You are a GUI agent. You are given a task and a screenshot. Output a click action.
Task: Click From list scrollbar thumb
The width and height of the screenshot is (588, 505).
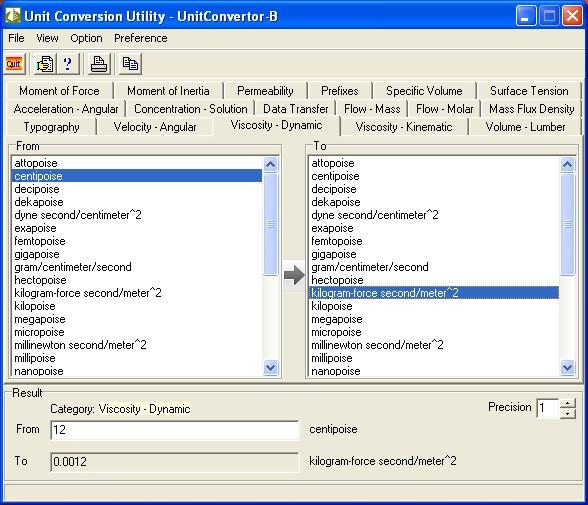(x=270, y=224)
